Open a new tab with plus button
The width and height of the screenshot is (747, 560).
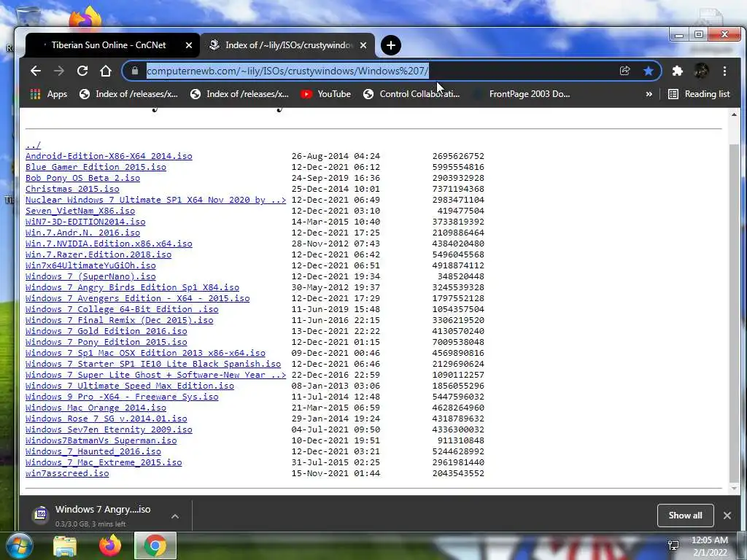coord(391,45)
